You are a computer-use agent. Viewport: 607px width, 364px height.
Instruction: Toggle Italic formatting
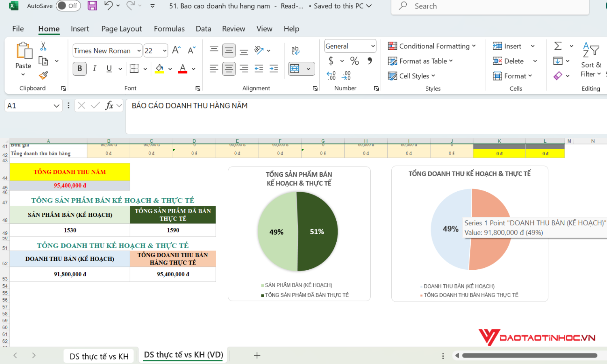coord(94,69)
